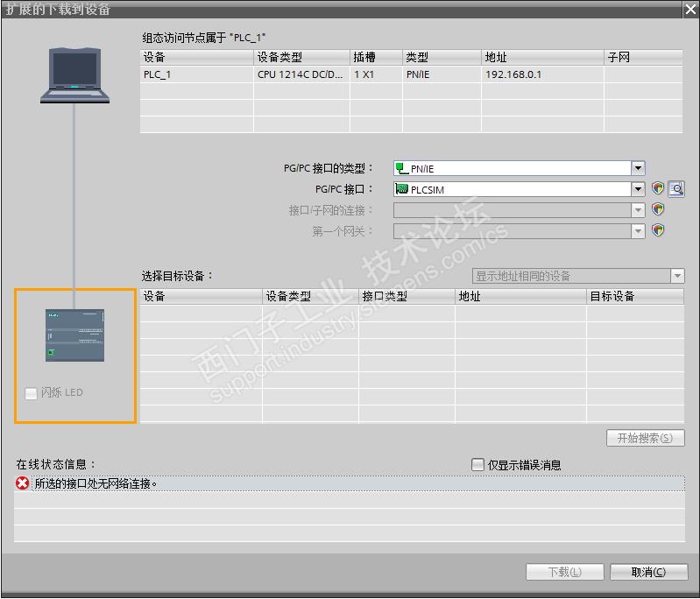This screenshot has height=599, width=700.
Task: Enable 仅显示错误消息 checkbox
Action: [x=477, y=465]
